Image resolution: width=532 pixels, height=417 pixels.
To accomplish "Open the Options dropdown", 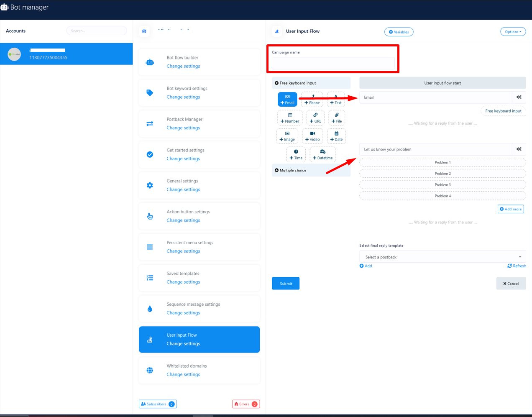I will click(513, 32).
